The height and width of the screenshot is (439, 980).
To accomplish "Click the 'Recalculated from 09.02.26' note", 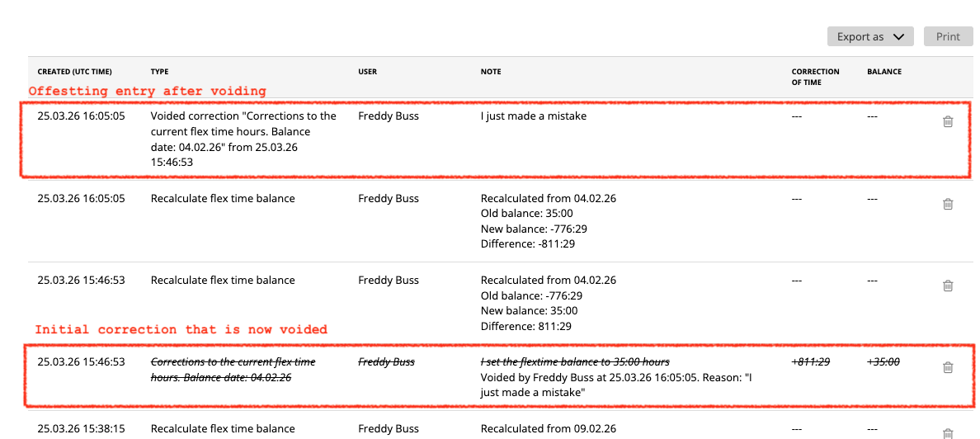I will coord(548,429).
